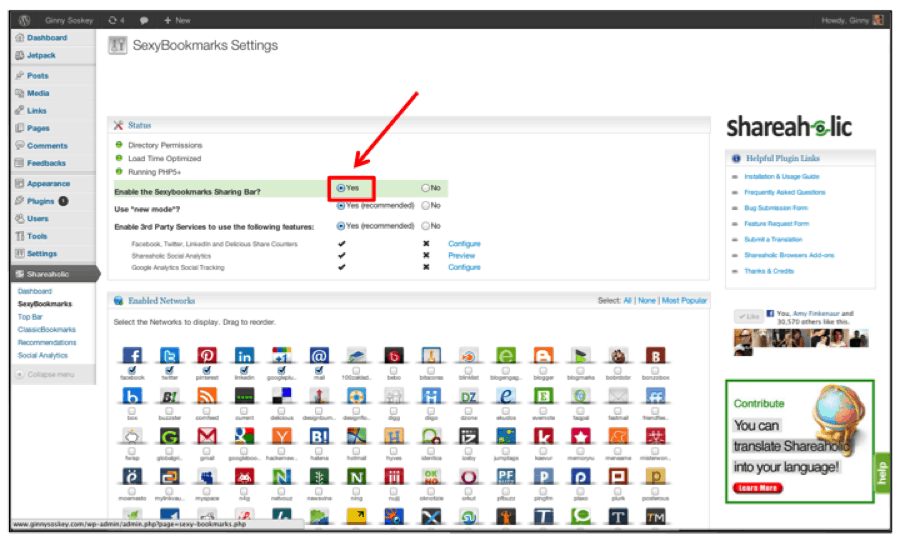The height and width of the screenshot is (539, 900).
Task: Click Configure link for Google Analytics row
Action: [x=464, y=267]
